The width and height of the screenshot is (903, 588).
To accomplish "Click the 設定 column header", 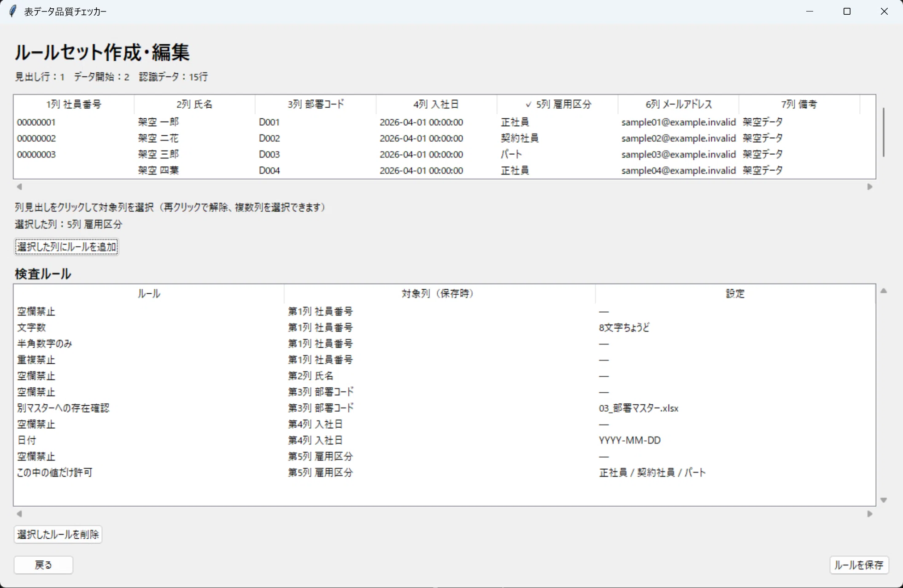I will pyautogui.click(x=735, y=294).
